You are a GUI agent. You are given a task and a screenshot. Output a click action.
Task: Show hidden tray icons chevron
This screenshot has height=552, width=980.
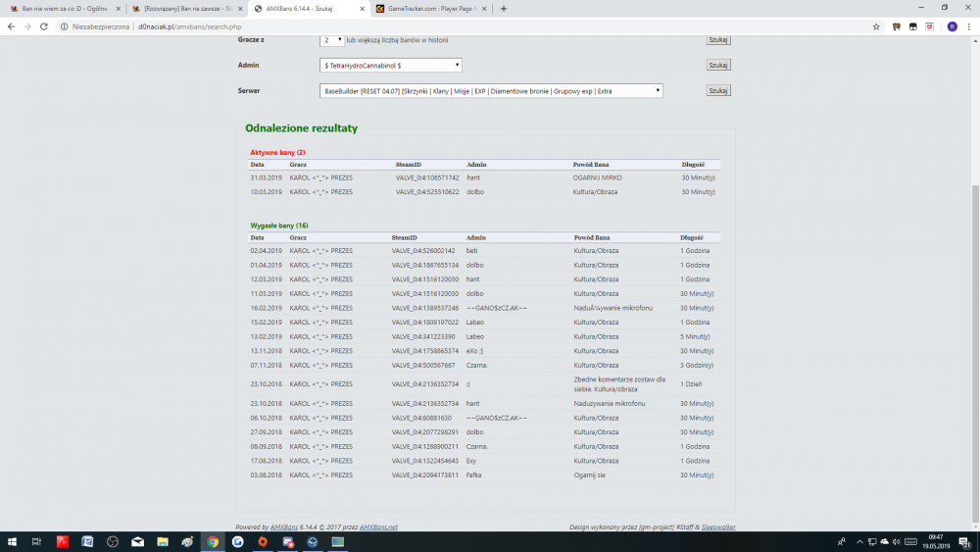859,542
